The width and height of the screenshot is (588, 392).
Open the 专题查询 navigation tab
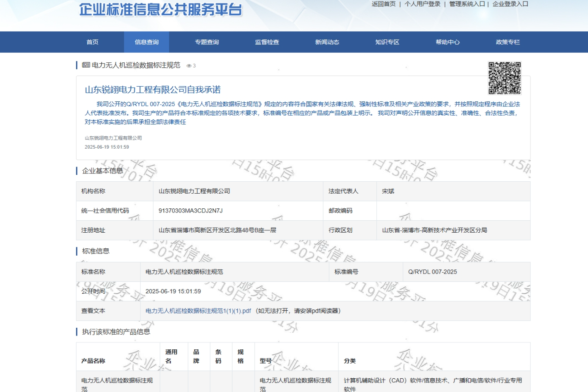pos(207,42)
